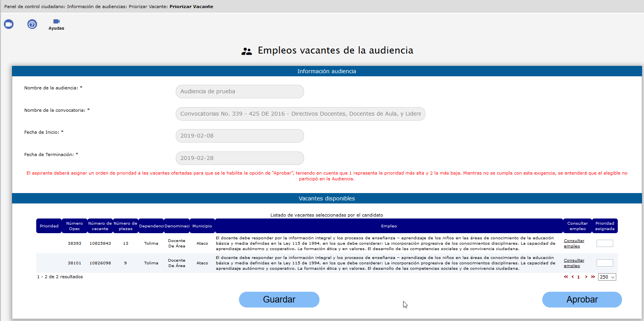Viewport: 644px width, 321px height.
Task: Open Consultar empleo for Opec 38393
Action: tap(574, 243)
